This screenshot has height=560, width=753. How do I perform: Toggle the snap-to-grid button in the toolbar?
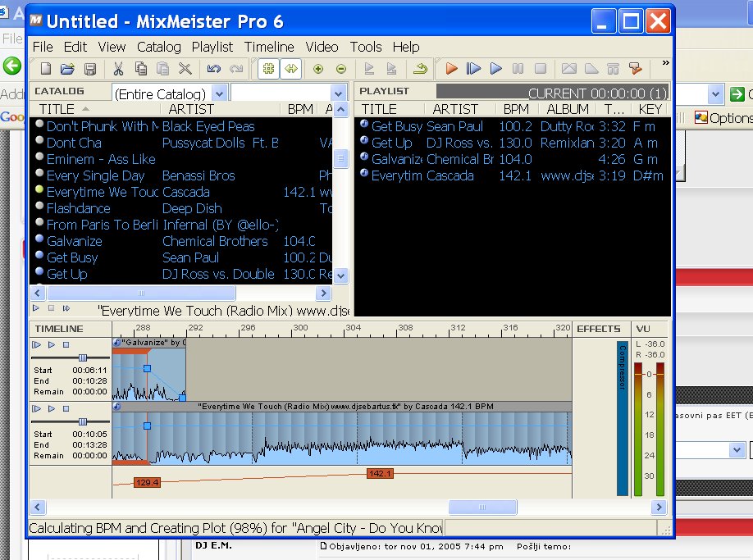pyautogui.click(x=268, y=69)
